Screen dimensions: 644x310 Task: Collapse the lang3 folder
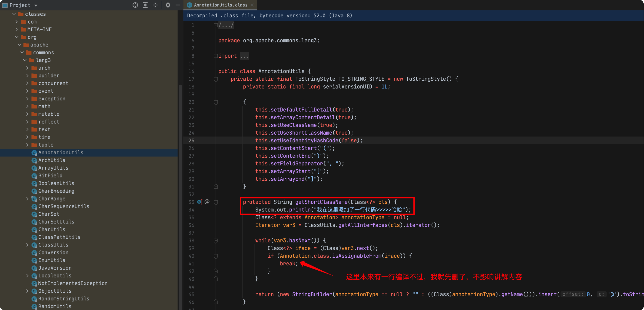click(x=25, y=60)
